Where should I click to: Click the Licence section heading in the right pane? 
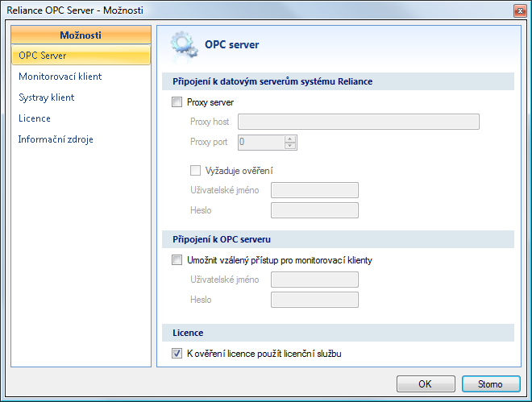(x=188, y=333)
